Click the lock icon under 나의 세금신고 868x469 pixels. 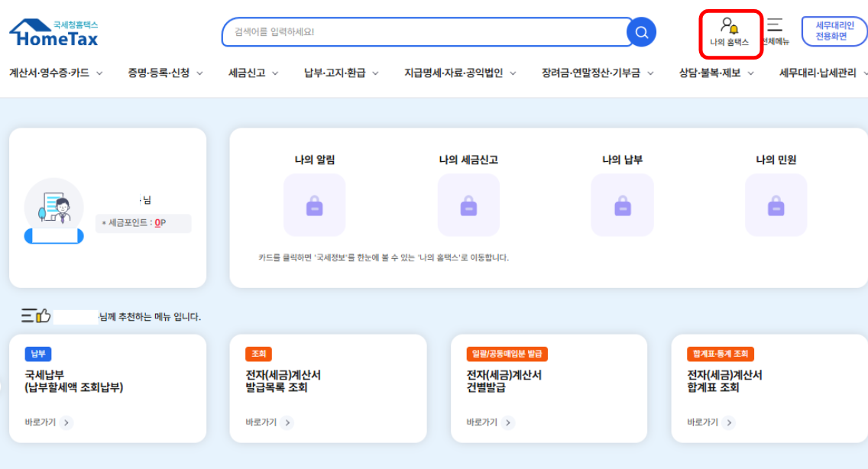pos(468,205)
